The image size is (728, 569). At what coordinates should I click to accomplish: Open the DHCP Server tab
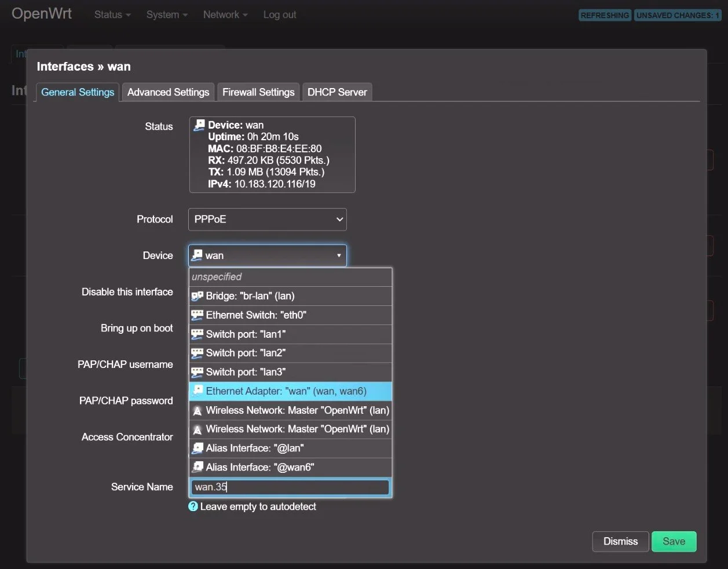click(x=337, y=92)
